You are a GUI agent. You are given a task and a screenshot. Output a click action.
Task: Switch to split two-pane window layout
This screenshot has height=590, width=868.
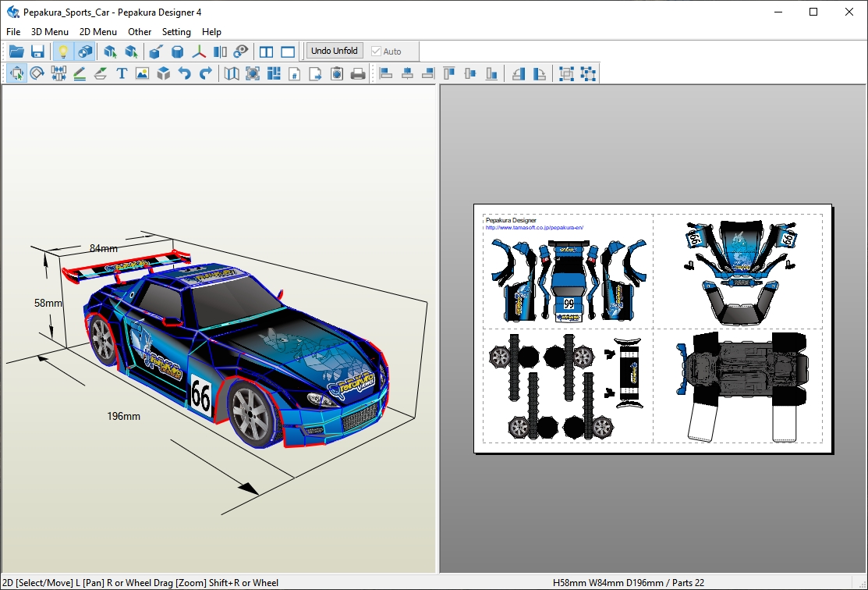click(266, 52)
